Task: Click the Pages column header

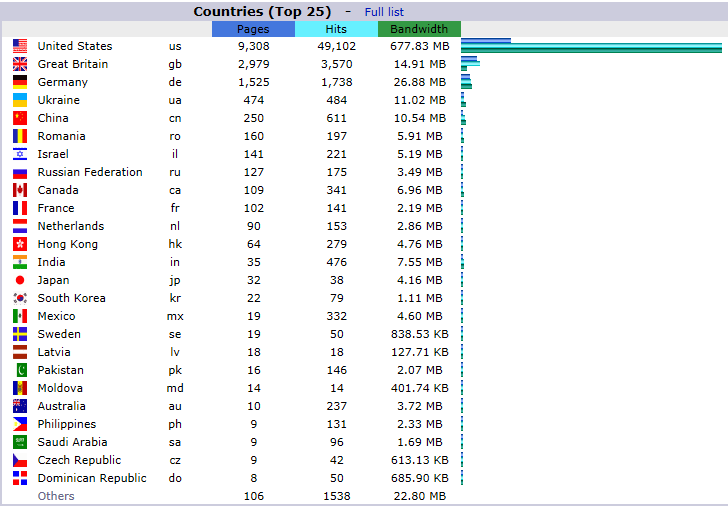Action: click(x=253, y=29)
